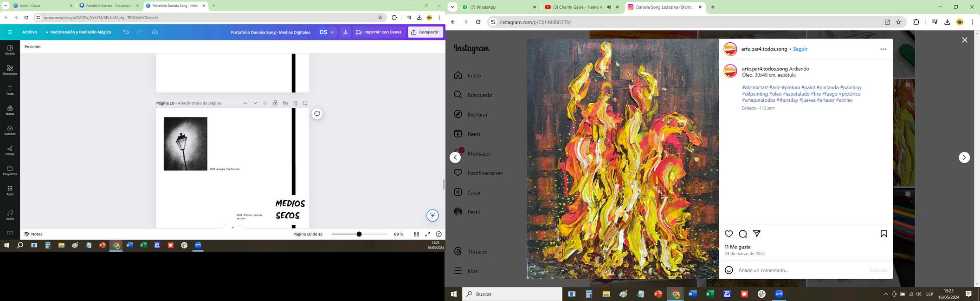Open the Elementos panel in Canva
The height and width of the screenshot is (301, 980).
point(10,70)
